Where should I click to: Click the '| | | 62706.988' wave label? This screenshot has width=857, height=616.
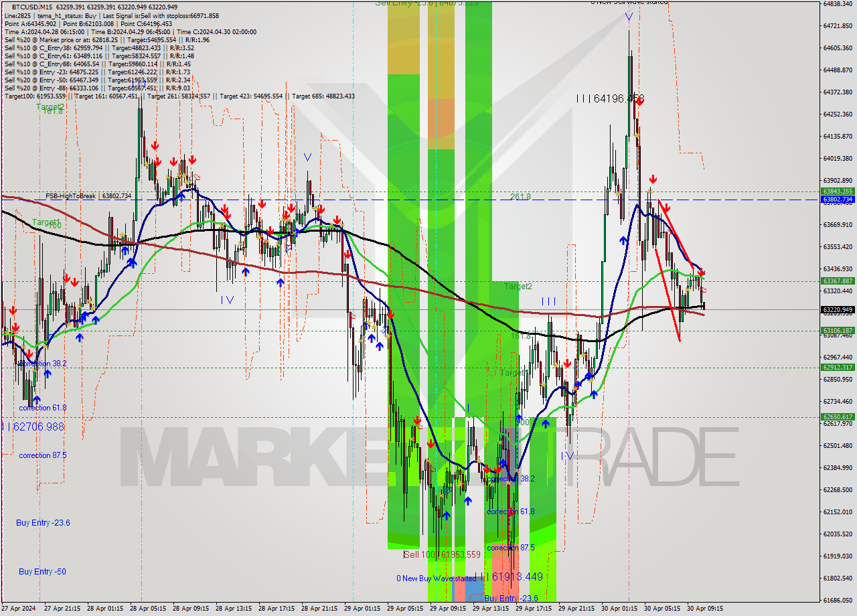coord(32,427)
